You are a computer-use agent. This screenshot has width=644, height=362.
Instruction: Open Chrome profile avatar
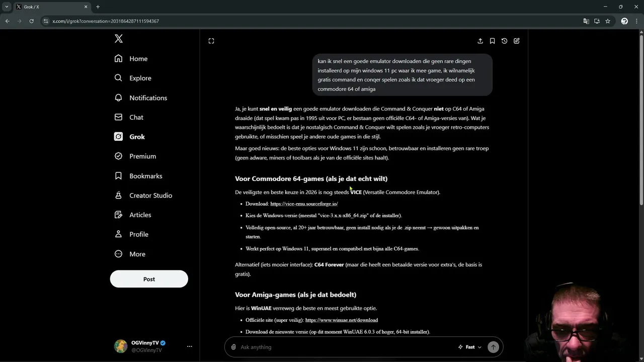[624, 21]
